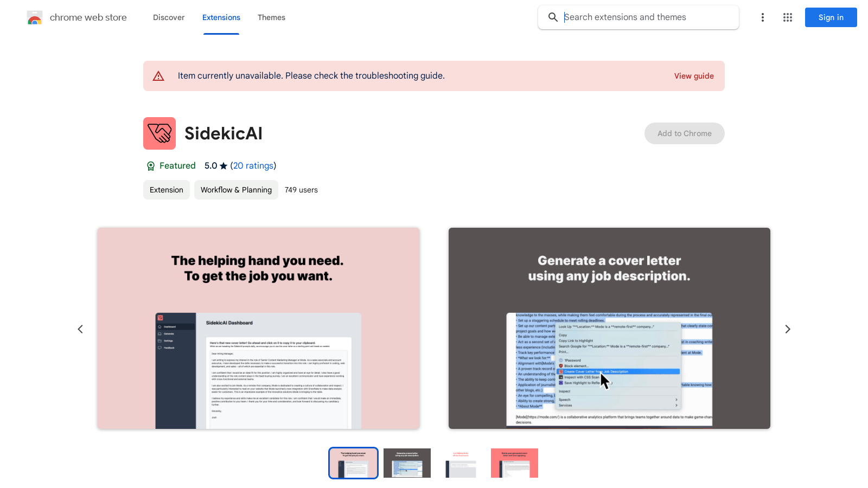Open the 'Generate a cover letter' screenshot

pos(609,329)
